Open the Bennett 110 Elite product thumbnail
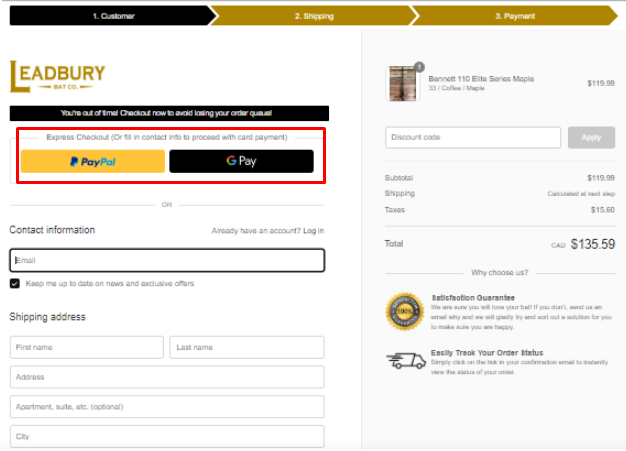 (x=402, y=83)
